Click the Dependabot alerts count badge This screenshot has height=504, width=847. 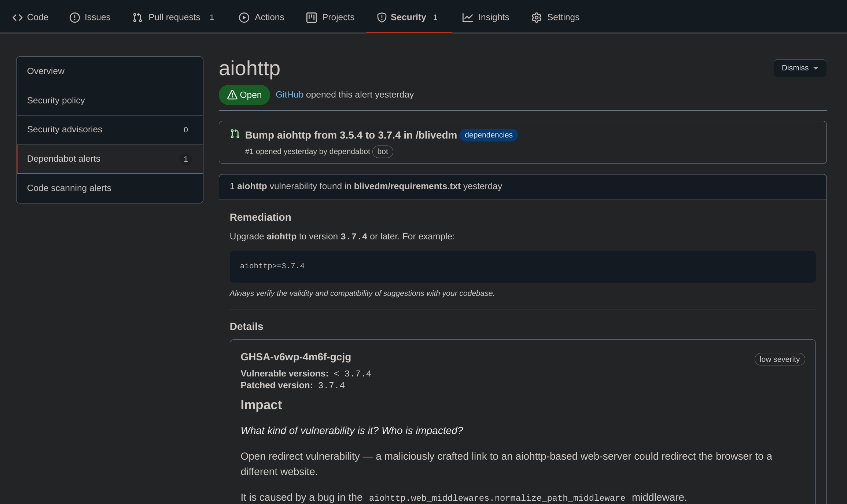click(x=186, y=159)
